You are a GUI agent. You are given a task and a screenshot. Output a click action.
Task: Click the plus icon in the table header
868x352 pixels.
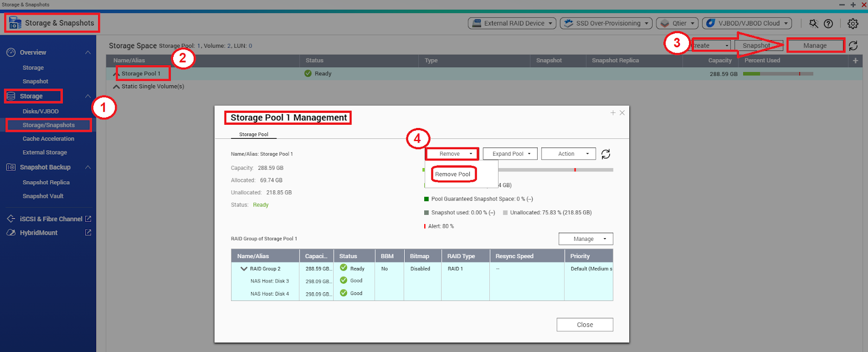click(x=856, y=61)
